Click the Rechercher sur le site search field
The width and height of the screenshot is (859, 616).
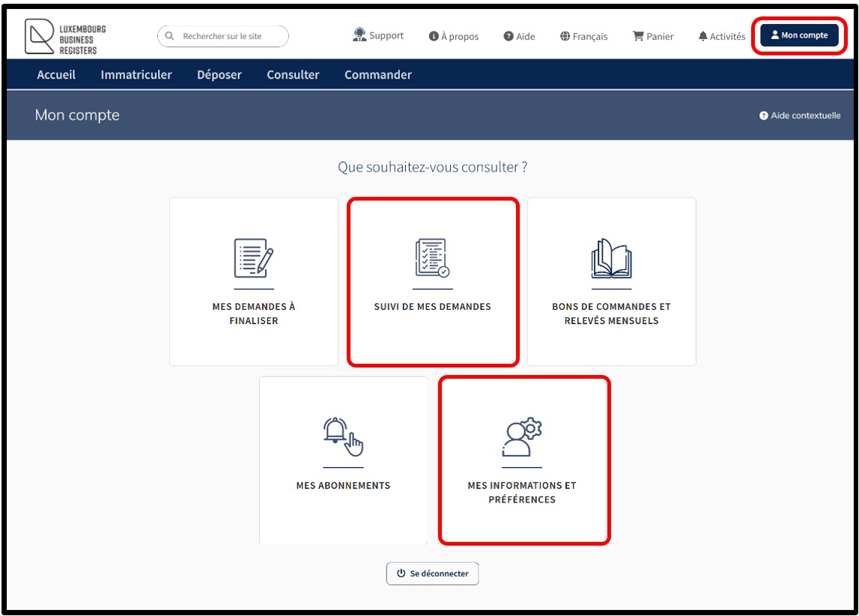(x=228, y=36)
